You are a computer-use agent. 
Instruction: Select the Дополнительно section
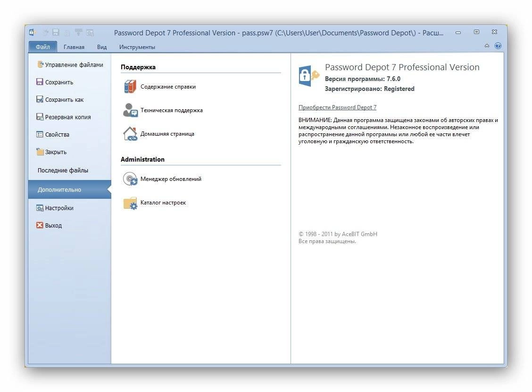[x=69, y=189]
